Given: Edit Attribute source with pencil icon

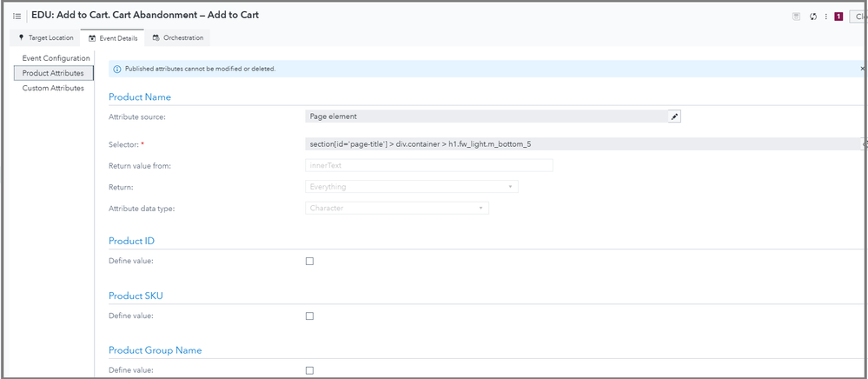Looking at the screenshot, I should tap(674, 116).
